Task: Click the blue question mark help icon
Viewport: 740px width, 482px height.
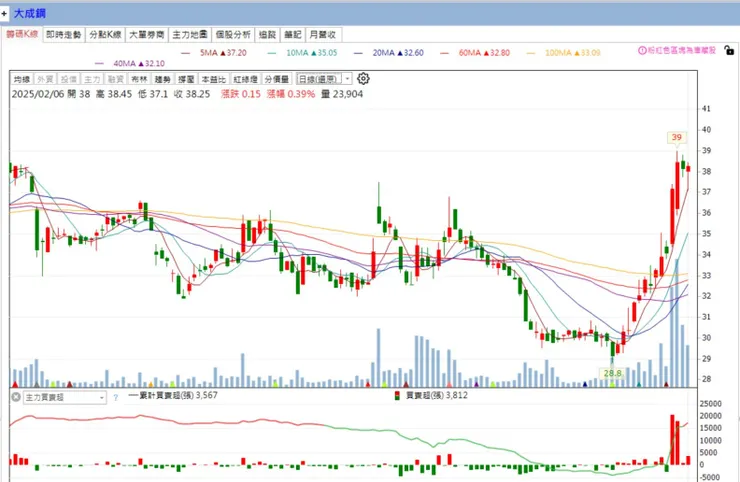Action: 116,397
